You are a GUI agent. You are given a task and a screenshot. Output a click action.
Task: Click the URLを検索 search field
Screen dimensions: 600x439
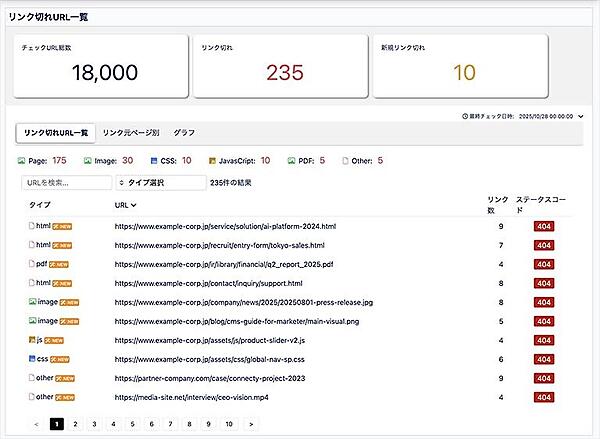tap(66, 183)
